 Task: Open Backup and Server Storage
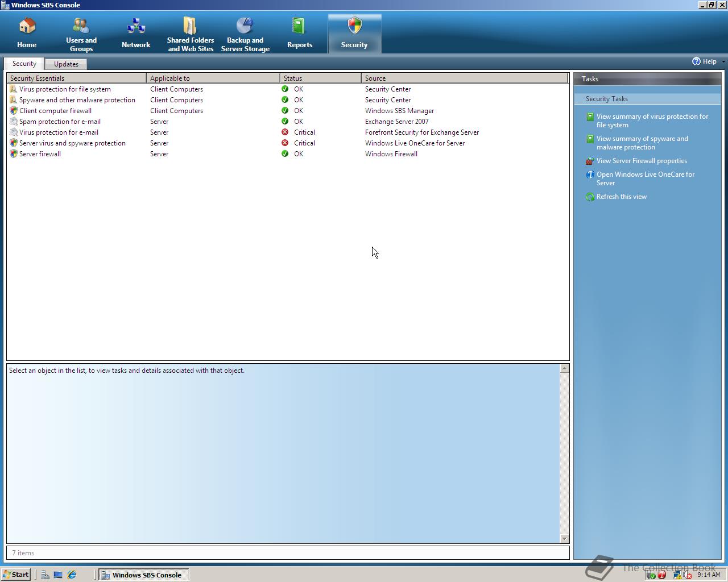[x=245, y=34]
